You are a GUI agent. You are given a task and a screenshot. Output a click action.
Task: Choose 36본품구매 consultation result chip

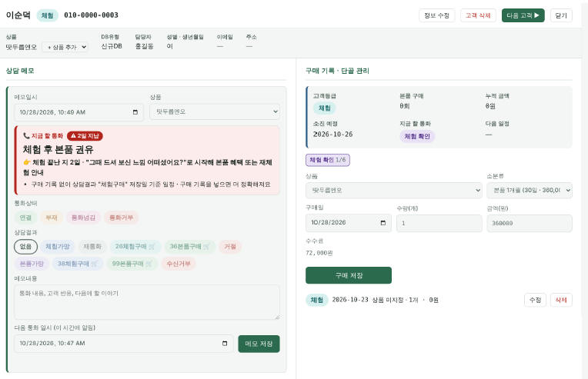[x=190, y=247]
